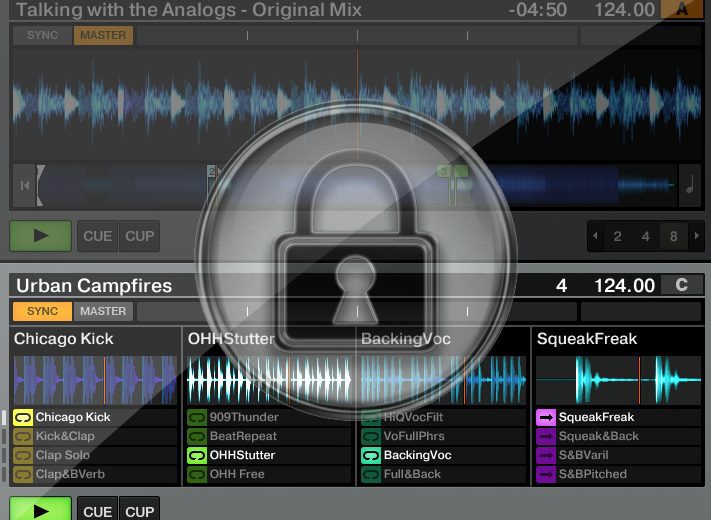711x520 pixels.
Task: Play the Urban Campfires remix deck
Action: click(41, 509)
